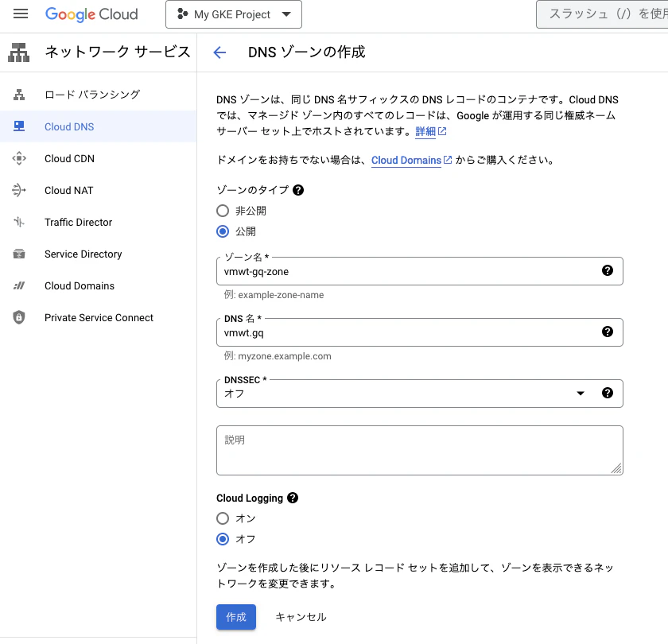Click the back arrow beside DNS ゾーンの作成
Screen dimensions: 668x644
click(219, 52)
